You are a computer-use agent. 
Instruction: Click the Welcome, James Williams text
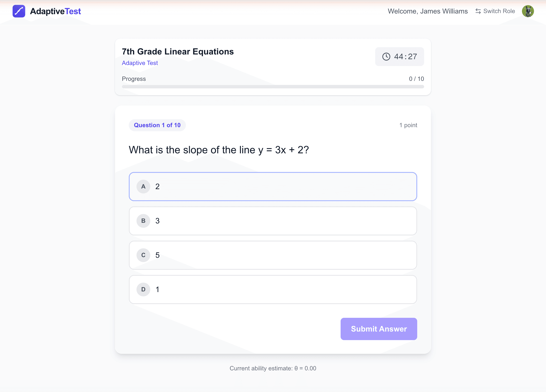click(428, 11)
